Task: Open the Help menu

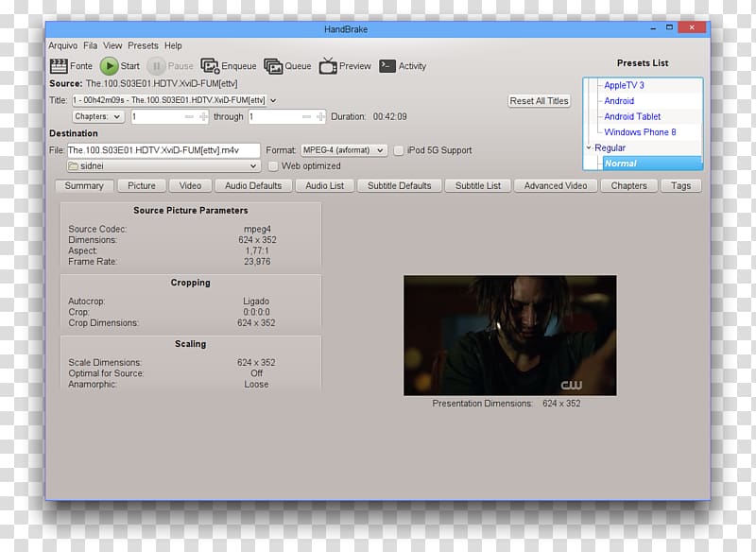Action: click(x=173, y=45)
